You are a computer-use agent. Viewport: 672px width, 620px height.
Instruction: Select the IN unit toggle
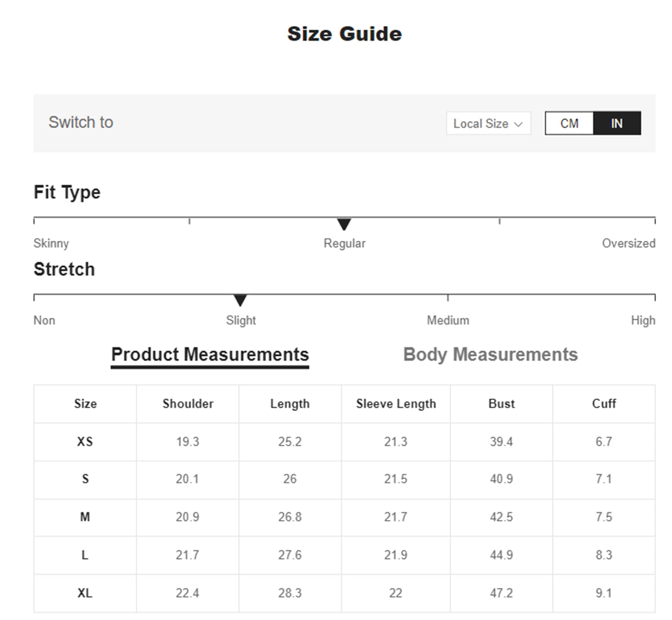click(617, 123)
